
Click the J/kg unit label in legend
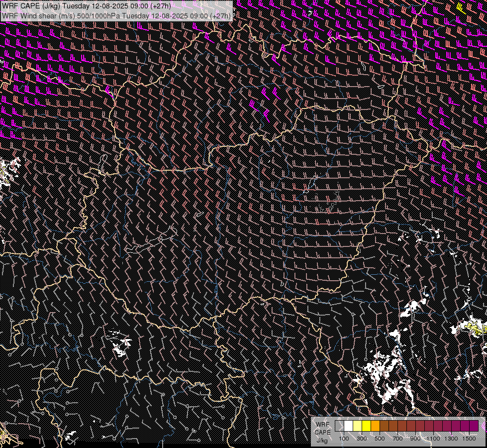click(x=322, y=441)
